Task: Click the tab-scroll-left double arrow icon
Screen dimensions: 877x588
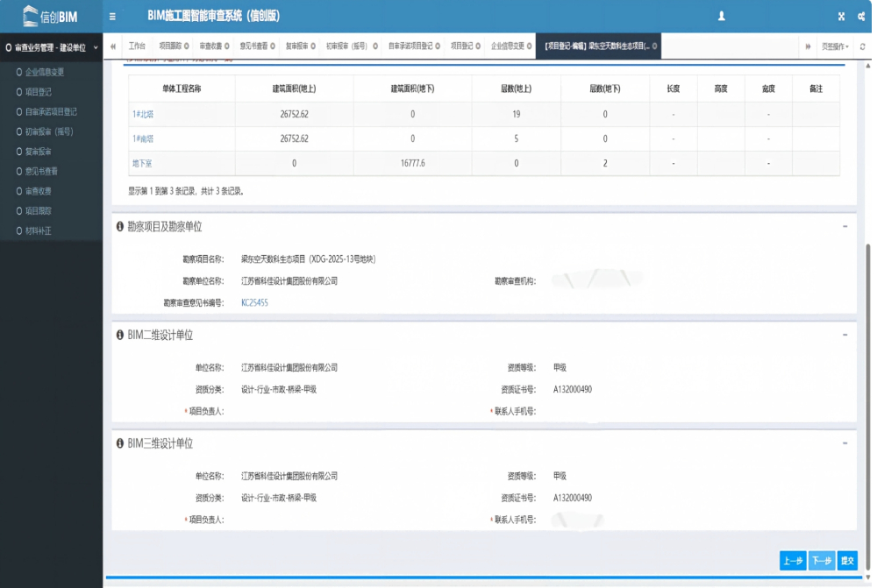Action: coord(113,46)
